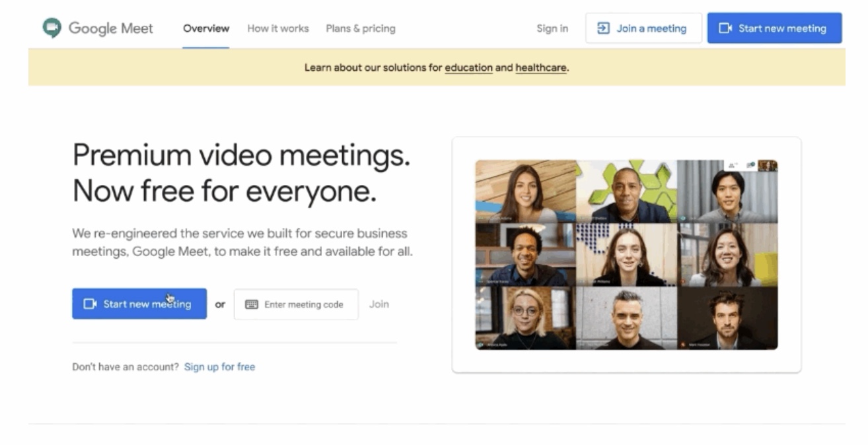Click the chat icon in the preview image
868x445 pixels.
click(x=750, y=165)
